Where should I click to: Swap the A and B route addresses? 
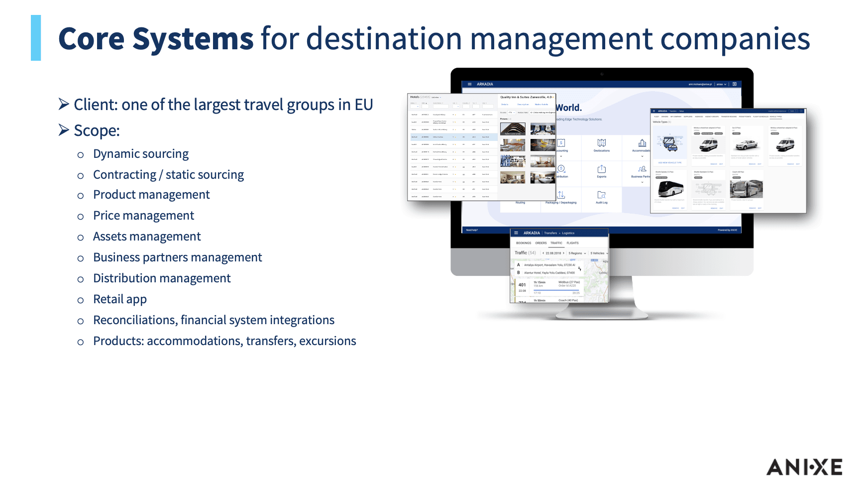click(579, 269)
